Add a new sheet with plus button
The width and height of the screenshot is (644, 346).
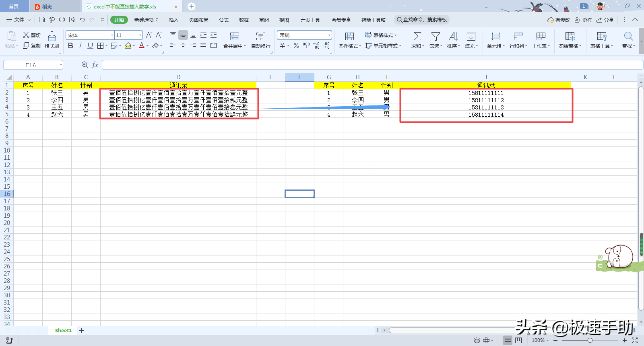82,330
